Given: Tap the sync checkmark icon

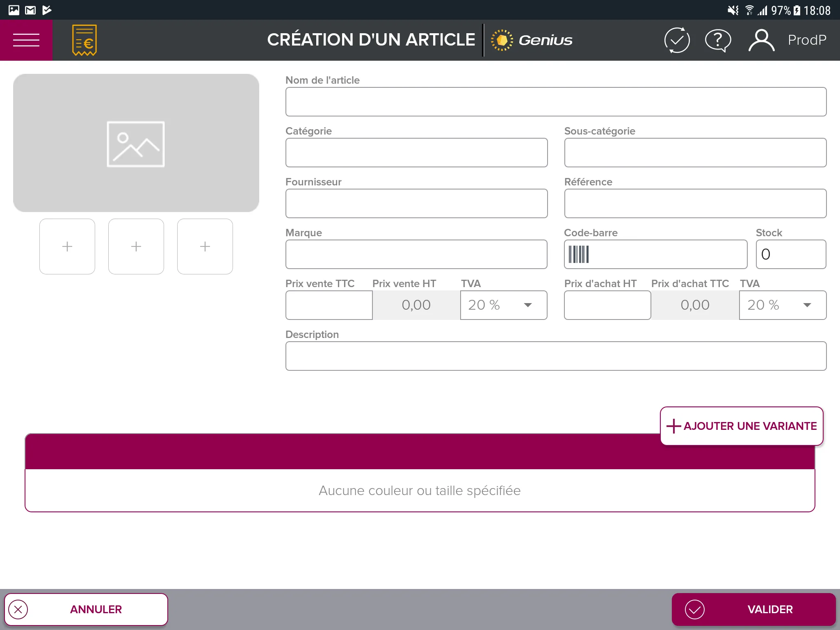Looking at the screenshot, I should (677, 40).
